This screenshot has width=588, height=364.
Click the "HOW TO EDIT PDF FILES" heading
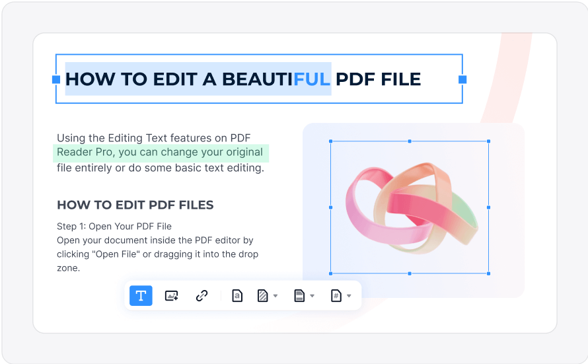coord(135,205)
